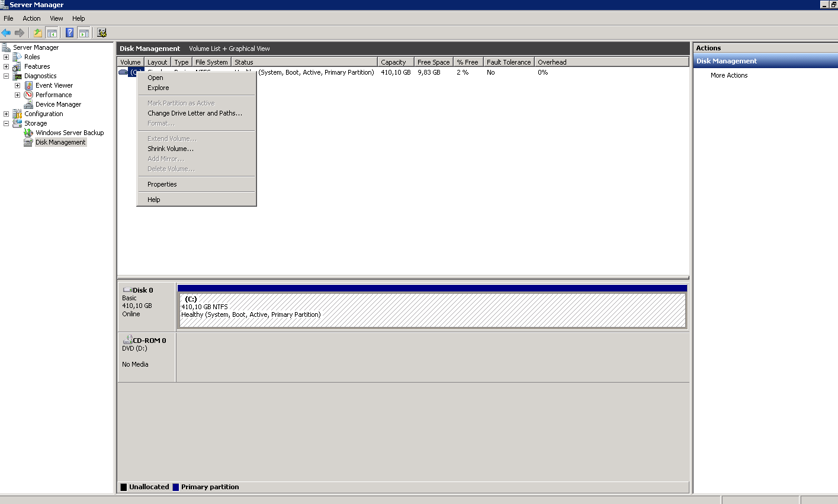Select Shrink Volume from context menu

click(196, 149)
